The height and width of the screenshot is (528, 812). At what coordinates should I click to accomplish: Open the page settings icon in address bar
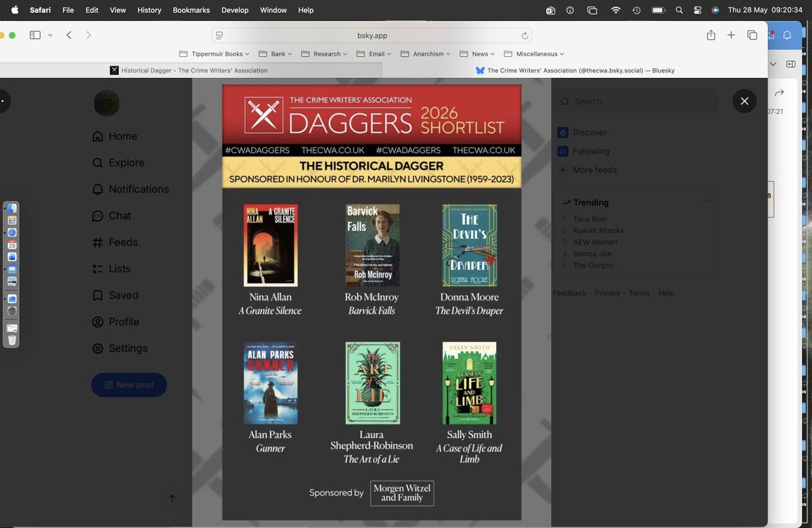[x=220, y=35]
